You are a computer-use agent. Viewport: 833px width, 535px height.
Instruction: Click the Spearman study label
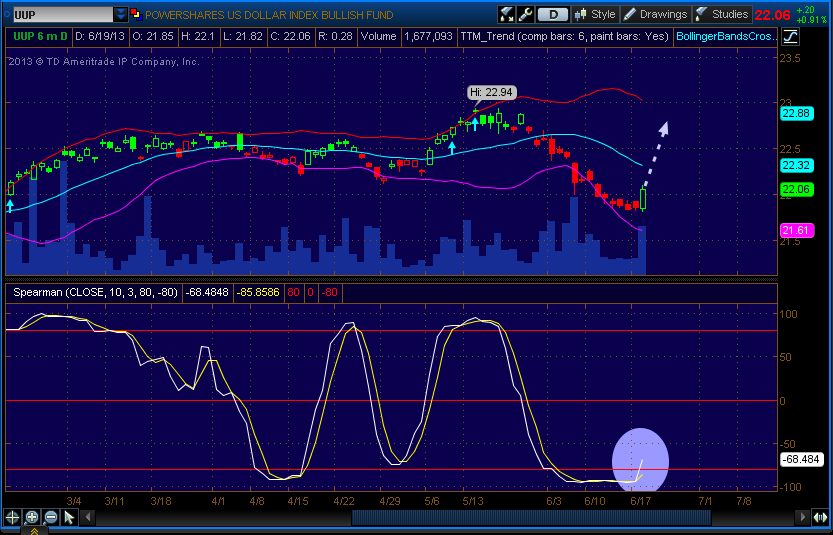tap(95, 292)
